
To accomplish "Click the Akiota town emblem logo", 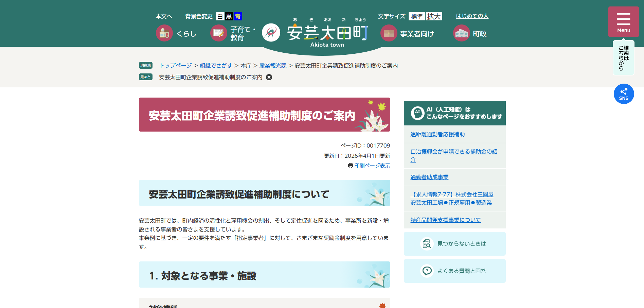I will coord(271,33).
